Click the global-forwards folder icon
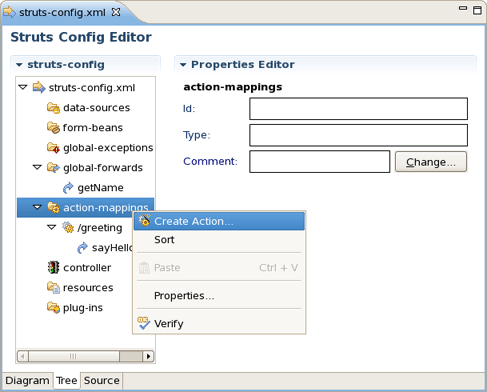 click(53, 168)
